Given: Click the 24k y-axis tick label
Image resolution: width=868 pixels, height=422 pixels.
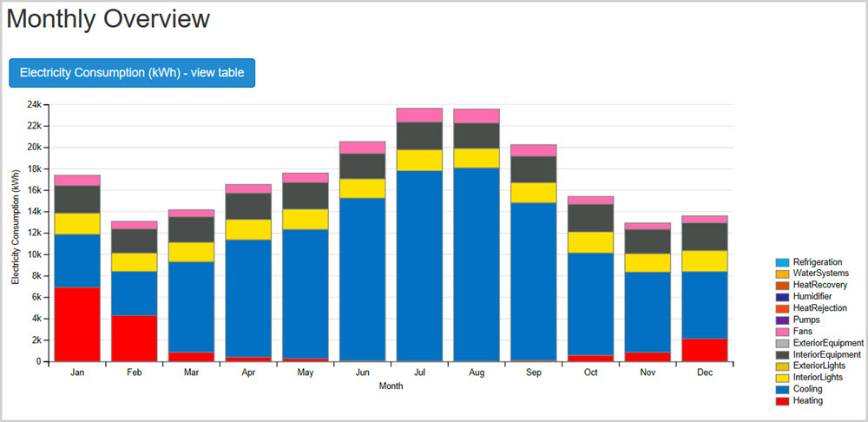Looking at the screenshot, I should [x=34, y=104].
